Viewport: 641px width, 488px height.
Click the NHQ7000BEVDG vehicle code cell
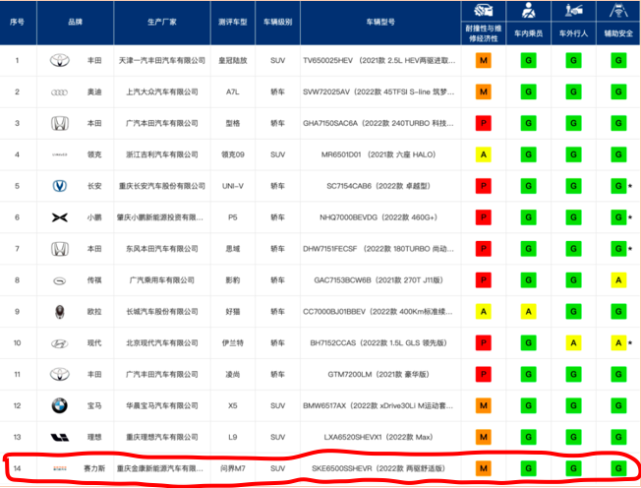(379, 217)
